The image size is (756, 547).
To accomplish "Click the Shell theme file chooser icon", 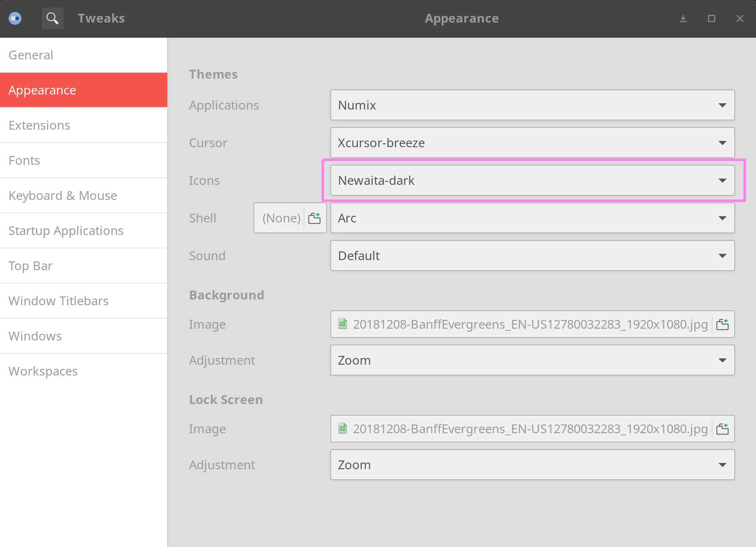I will pyautogui.click(x=314, y=218).
